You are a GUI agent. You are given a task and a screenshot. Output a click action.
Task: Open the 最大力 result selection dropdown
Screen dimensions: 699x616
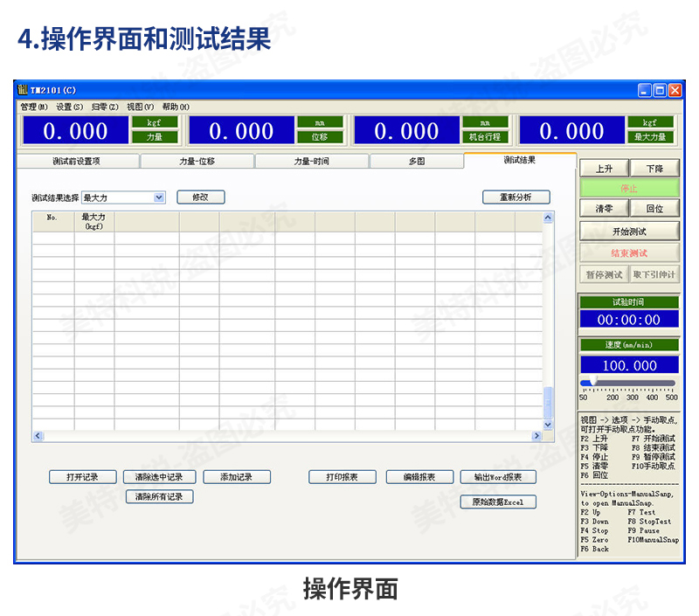pyautogui.click(x=160, y=197)
